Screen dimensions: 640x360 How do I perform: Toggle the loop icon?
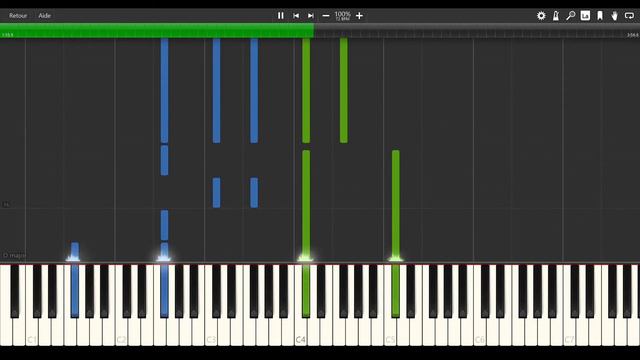(x=629, y=16)
